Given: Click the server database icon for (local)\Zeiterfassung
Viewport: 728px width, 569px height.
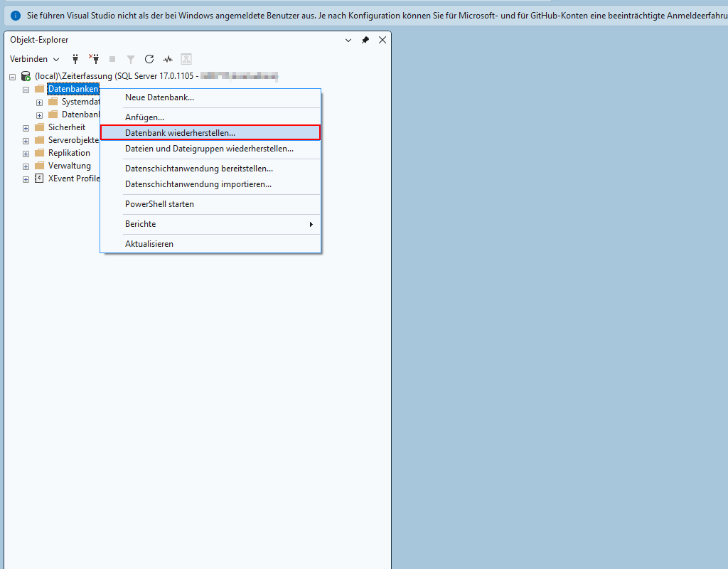Looking at the screenshot, I should (x=26, y=76).
